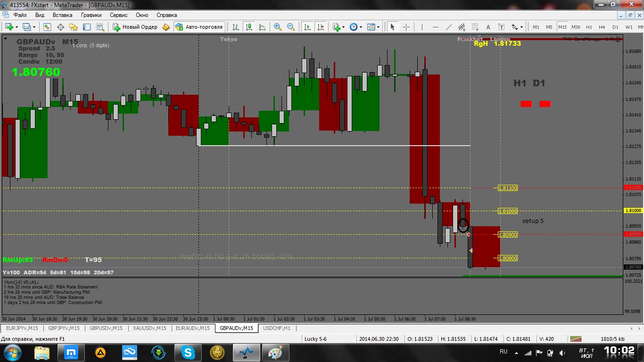Select the equidistant channel tool
Image resolution: width=644 pixels, height=362 pixels.
(462, 27)
